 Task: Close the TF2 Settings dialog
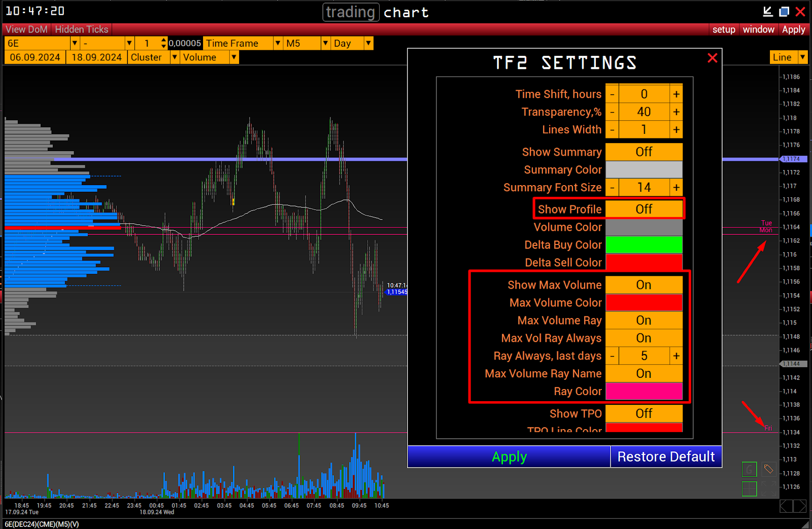click(x=712, y=58)
